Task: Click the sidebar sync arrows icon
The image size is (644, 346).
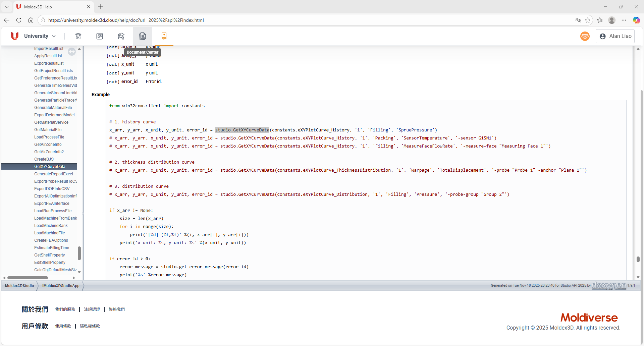Action: coord(72,51)
